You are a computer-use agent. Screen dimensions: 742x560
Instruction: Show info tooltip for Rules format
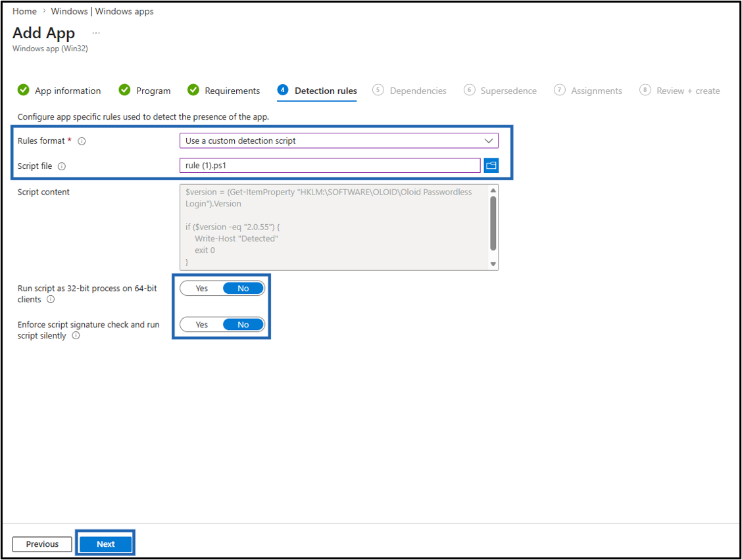point(82,141)
